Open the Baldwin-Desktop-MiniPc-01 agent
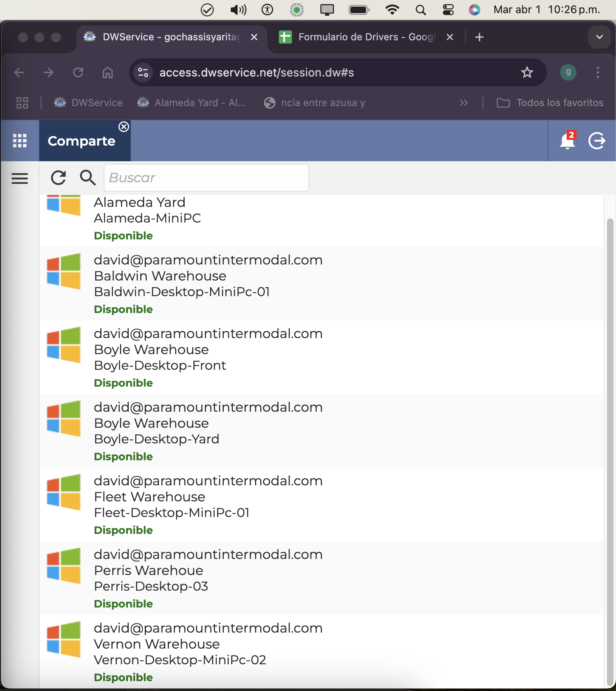The width and height of the screenshot is (616, 691). pos(322,284)
